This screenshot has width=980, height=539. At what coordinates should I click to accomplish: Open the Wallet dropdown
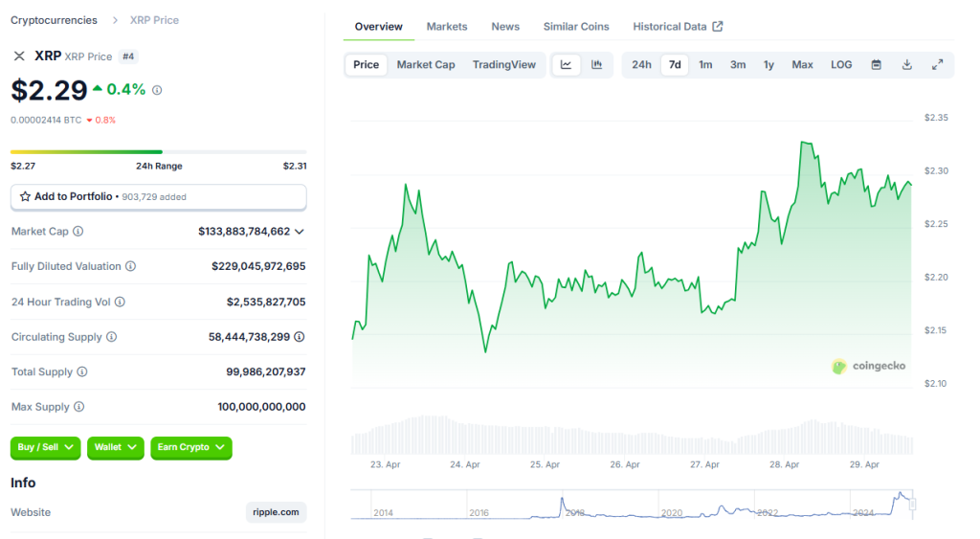(116, 447)
